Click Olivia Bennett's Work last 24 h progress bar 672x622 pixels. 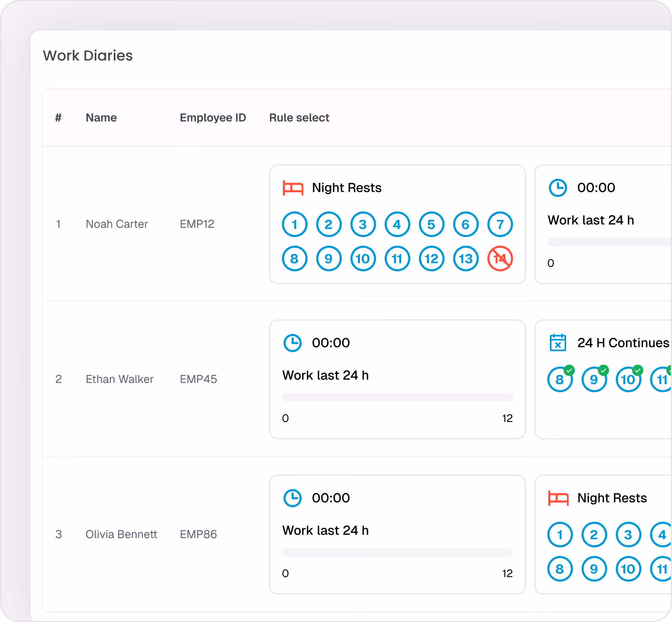(x=397, y=552)
